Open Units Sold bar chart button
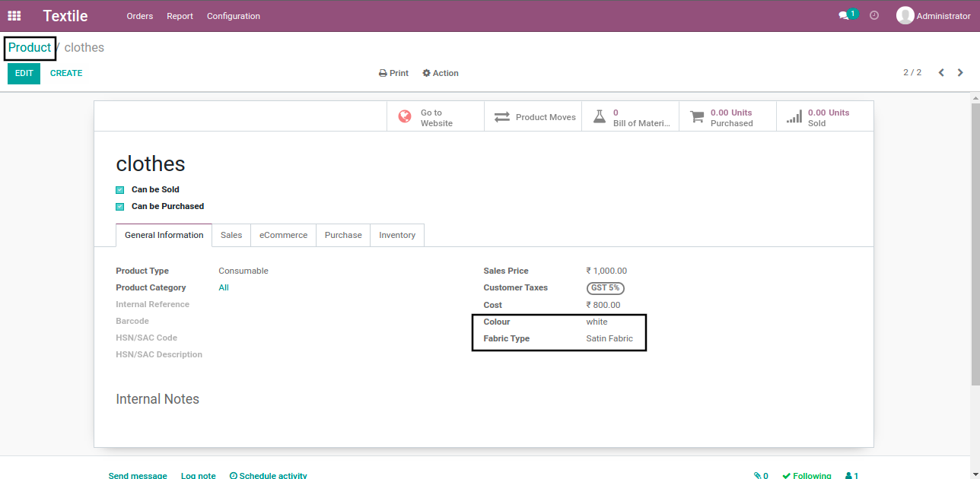The width and height of the screenshot is (980, 479). 825,117
